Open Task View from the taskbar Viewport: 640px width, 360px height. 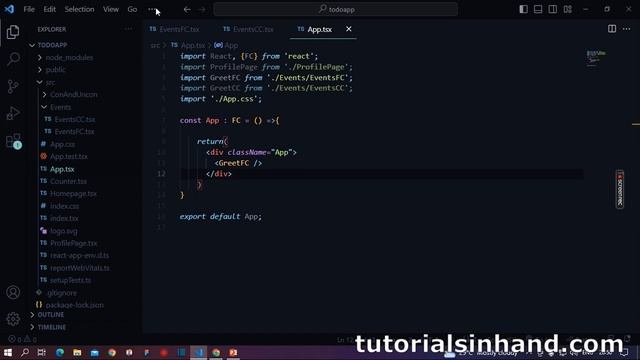click(x=42, y=352)
